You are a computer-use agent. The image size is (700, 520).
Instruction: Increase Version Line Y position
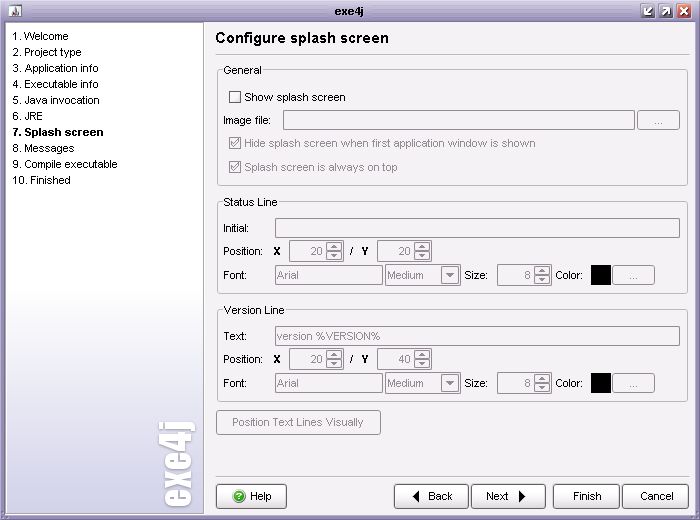(x=422, y=354)
